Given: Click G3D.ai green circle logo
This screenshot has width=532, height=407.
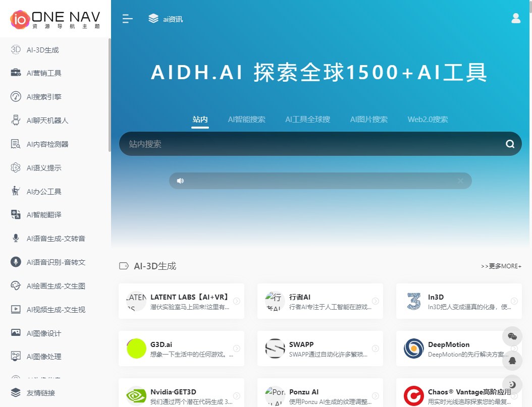Looking at the screenshot, I should tap(136, 348).
